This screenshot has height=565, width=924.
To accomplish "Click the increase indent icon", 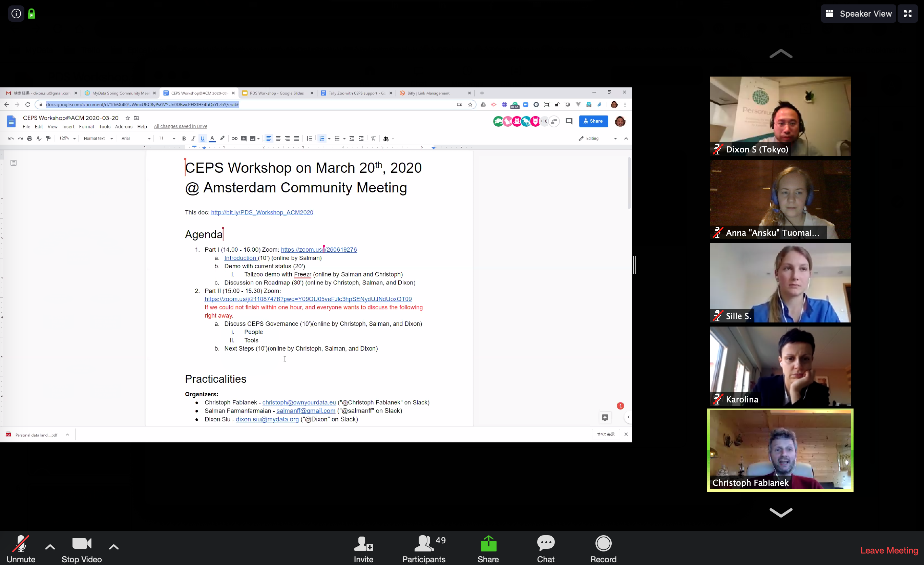I will click(361, 138).
